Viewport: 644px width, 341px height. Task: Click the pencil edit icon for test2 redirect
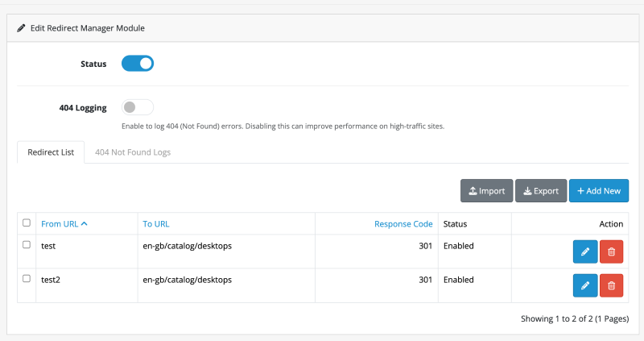point(585,285)
